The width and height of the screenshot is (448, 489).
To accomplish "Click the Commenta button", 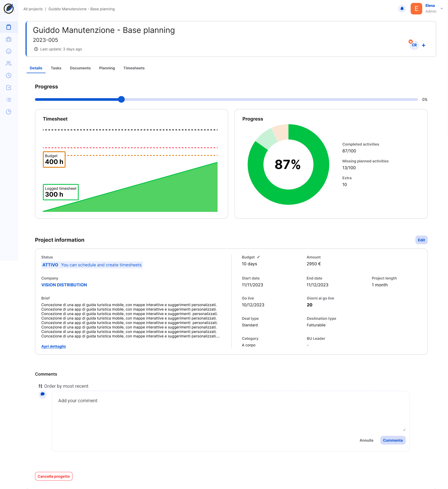I will click(x=393, y=440).
